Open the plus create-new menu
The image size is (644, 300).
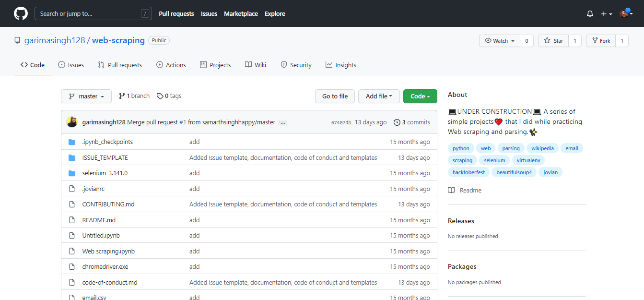tap(606, 14)
